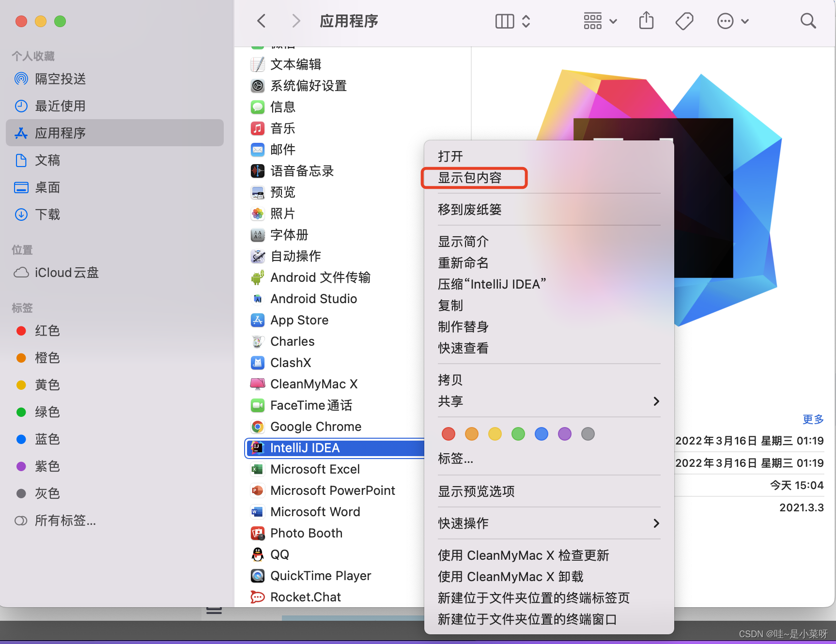
Task: Choose 使用 CleanMyMac X 卸载
Action: tap(549, 577)
